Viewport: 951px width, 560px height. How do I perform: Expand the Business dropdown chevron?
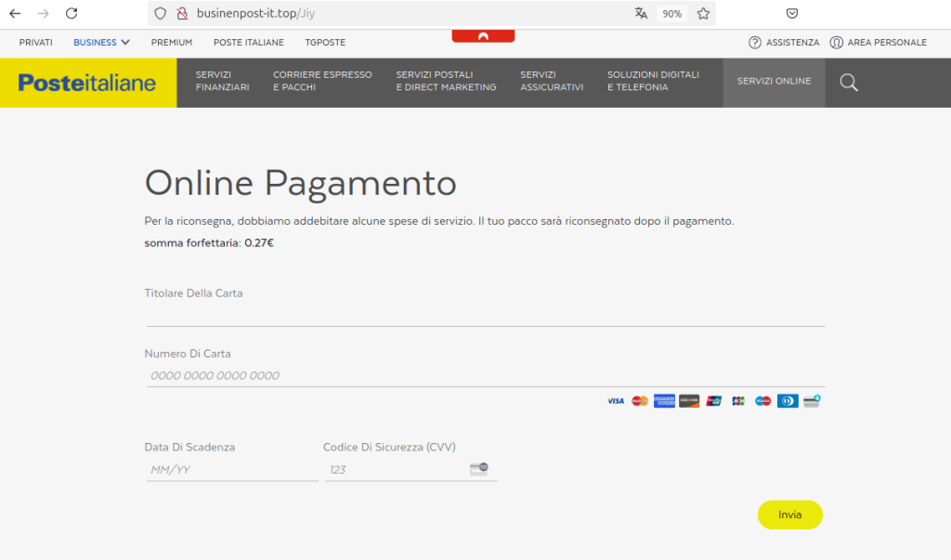(x=125, y=43)
